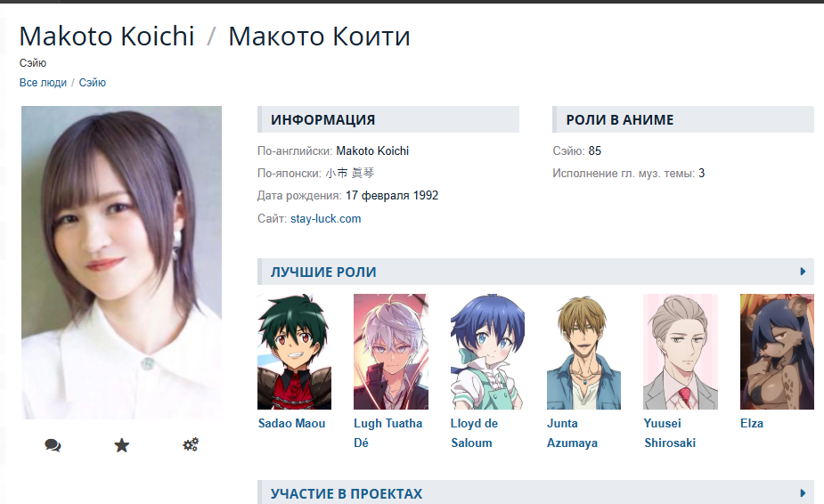Open Sadao Maou character thumbnail

[x=294, y=352]
